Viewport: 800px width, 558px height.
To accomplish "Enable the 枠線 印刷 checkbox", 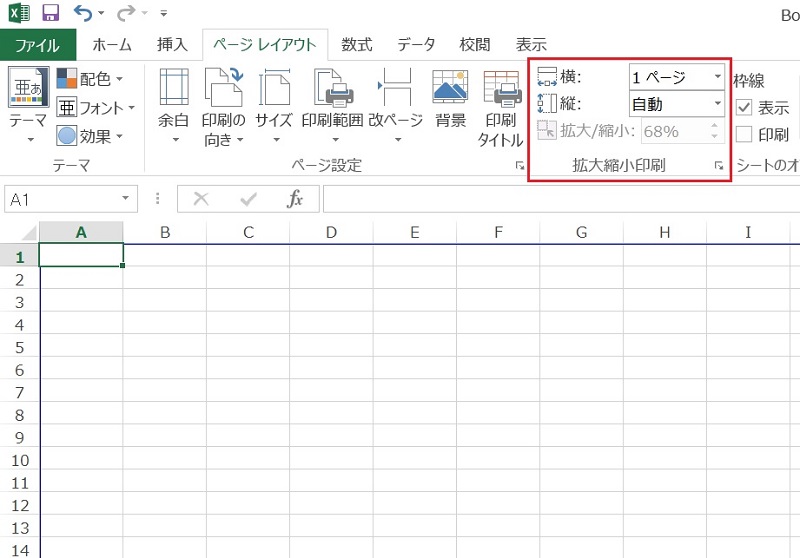I will click(744, 134).
